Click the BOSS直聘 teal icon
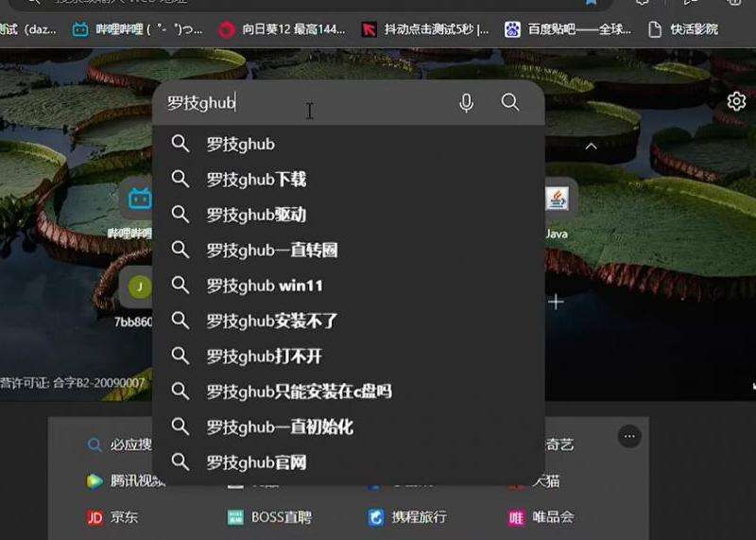This screenshot has height=540, width=756. tap(235, 518)
